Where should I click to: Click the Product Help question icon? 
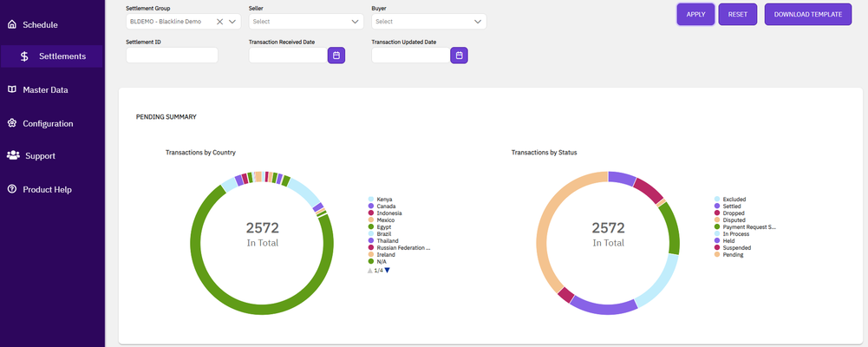point(12,189)
